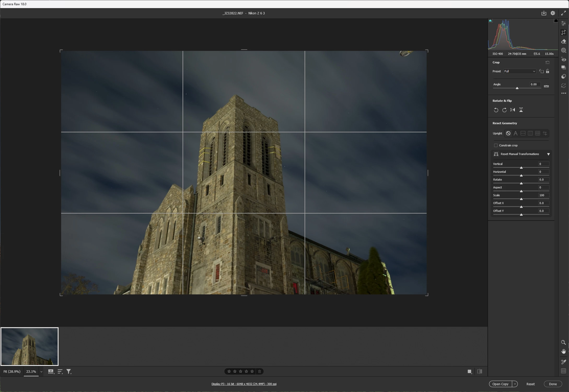
Task: Open workflow options link Display P3
Action: (x=244, y=384)
